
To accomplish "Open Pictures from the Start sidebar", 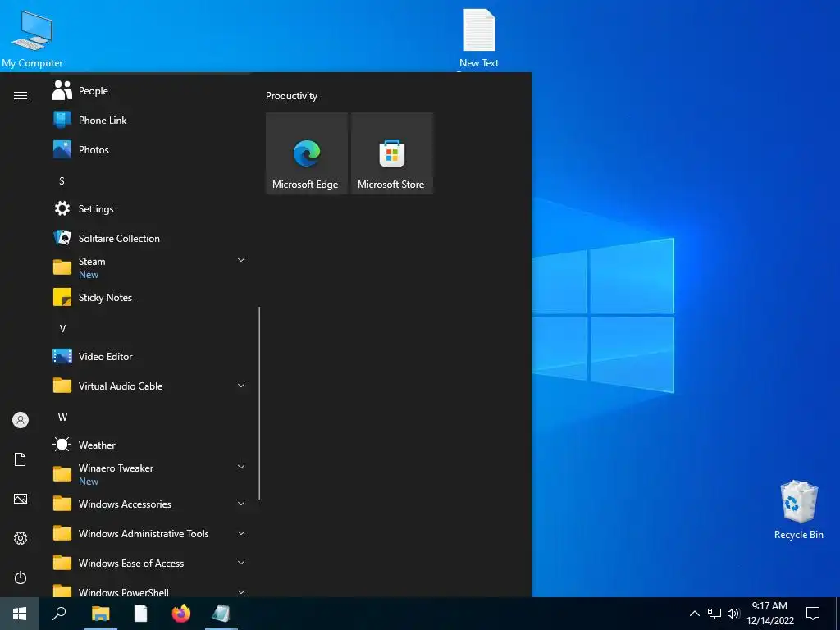I will point(21,499).
